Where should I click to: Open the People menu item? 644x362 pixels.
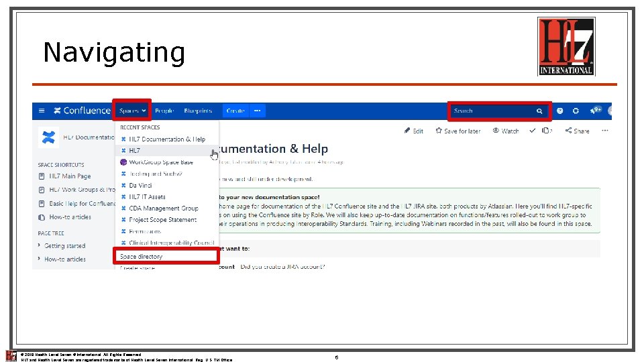tap(164, 111)
